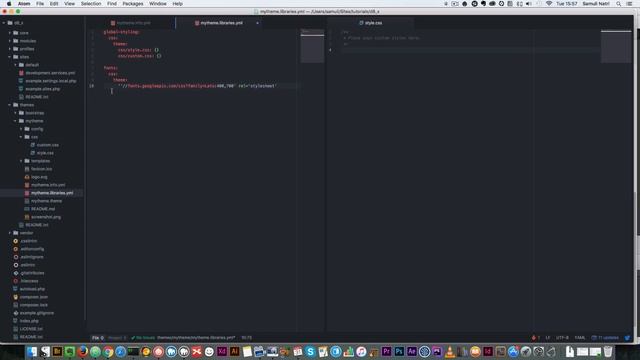Screen dimensions: 640x360
Task: Open VLC from the dock
Action: (450, 351)
